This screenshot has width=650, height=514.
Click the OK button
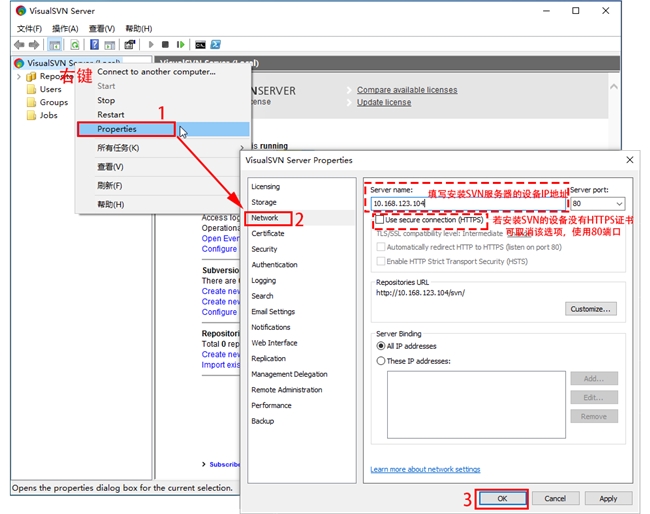coord(501,498)
